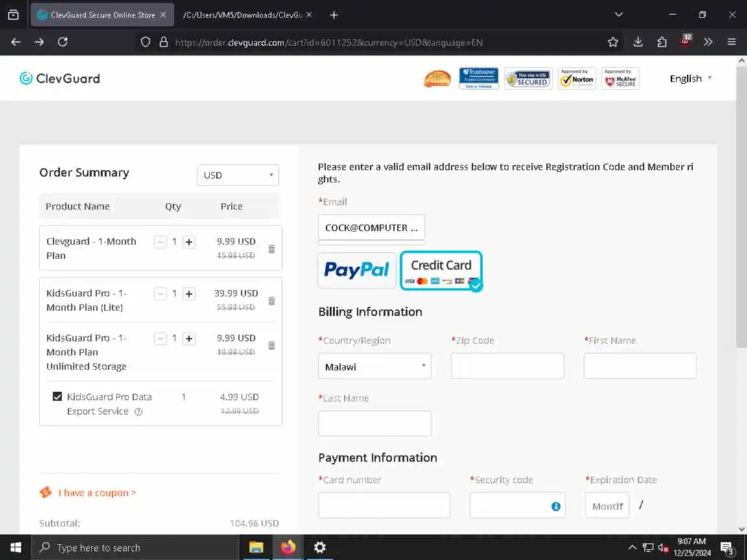Click the Norton approved badge
The height and width of the screenshot is (560, 747).
click(577, 78)
